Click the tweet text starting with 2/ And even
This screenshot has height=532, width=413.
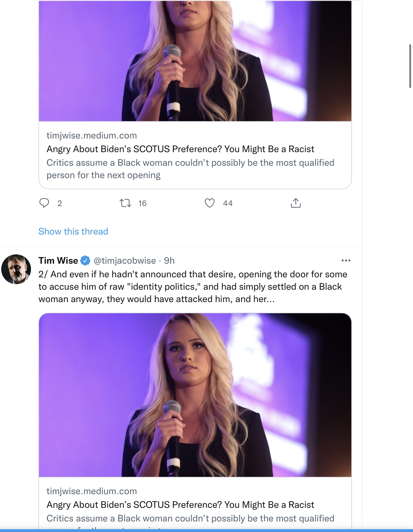pyautogui.click(x=193, y=287)
